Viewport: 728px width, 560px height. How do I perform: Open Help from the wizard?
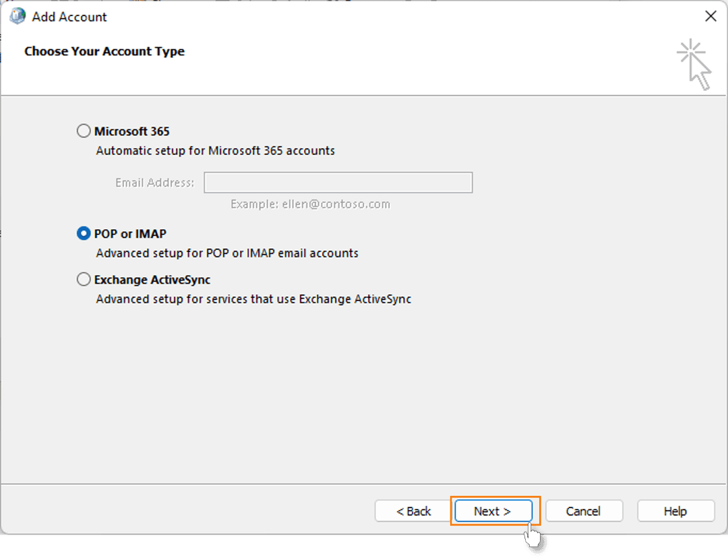click(x=675, y=511)
